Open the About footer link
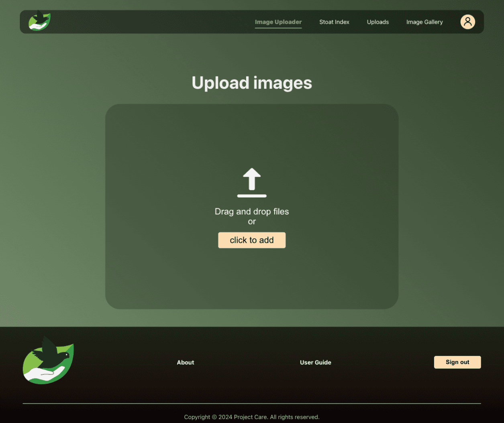 coord(185,362)
